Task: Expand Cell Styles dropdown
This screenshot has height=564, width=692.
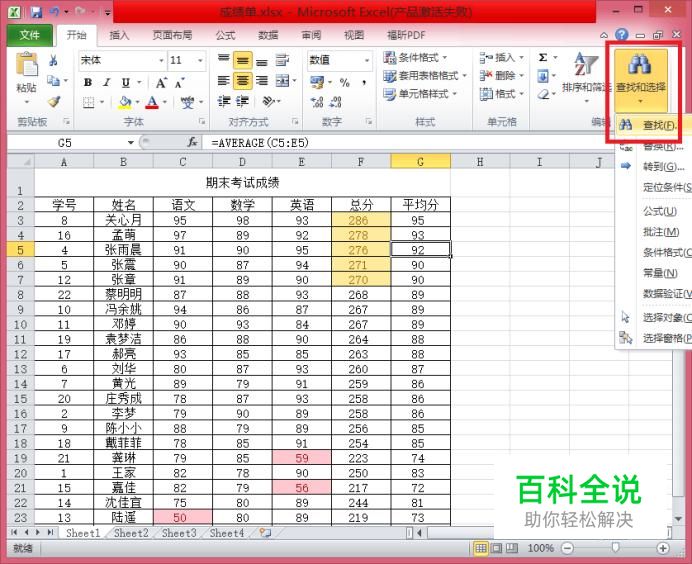Action: point(455,94)
